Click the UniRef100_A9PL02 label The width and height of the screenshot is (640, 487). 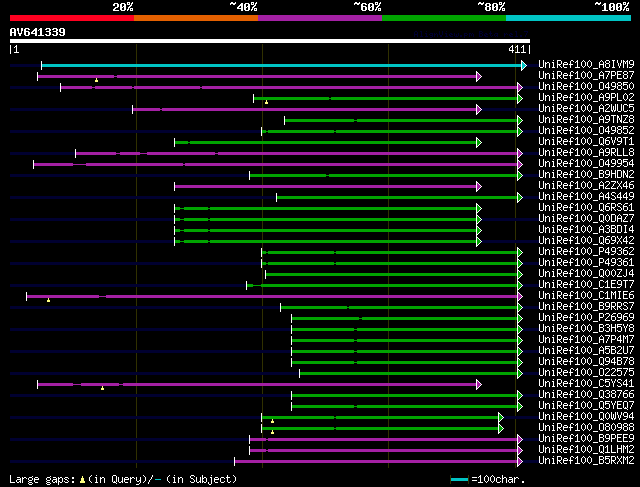pyautogui.click(x=586, y=98)
